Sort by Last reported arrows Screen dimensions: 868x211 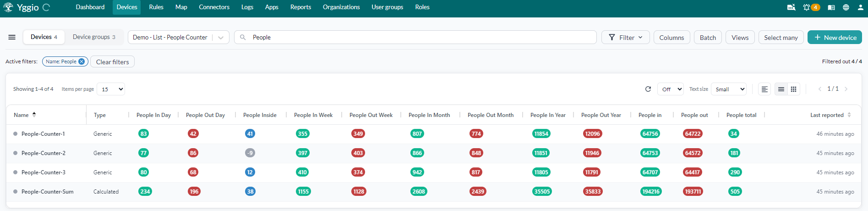(x=849, y=115)
